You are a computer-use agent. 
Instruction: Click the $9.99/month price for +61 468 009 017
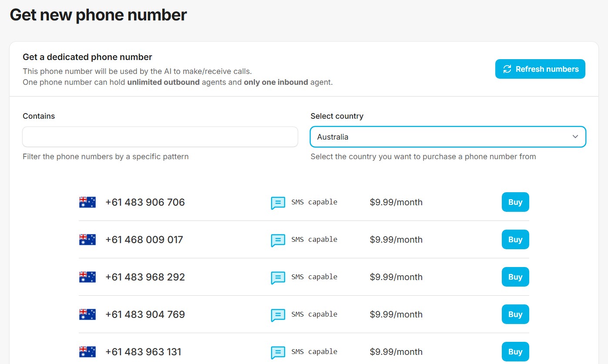pos(396,240)
